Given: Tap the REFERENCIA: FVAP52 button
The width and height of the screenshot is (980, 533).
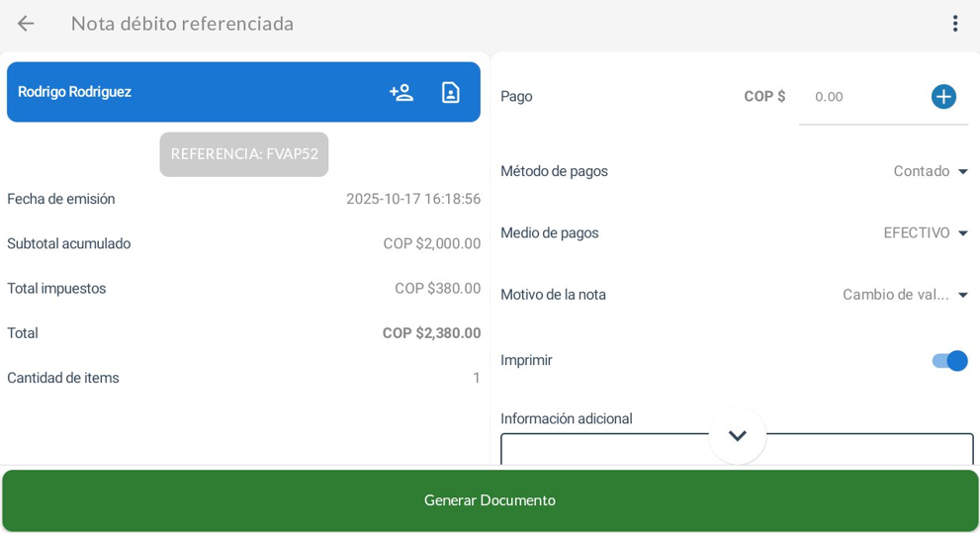Looking at the screenshot, I should tap(244, 154).
